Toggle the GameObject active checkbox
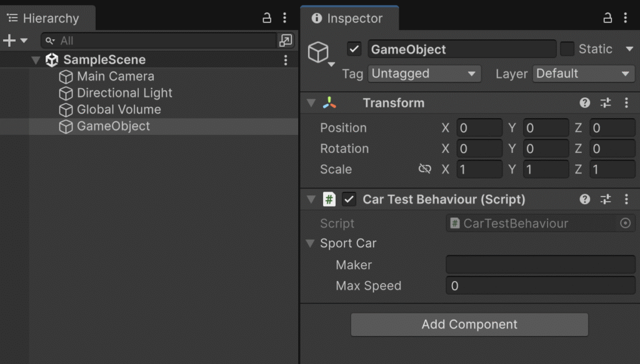Image resolution: width=640 pixels, height=364 pixels. [x=354, y=49]
